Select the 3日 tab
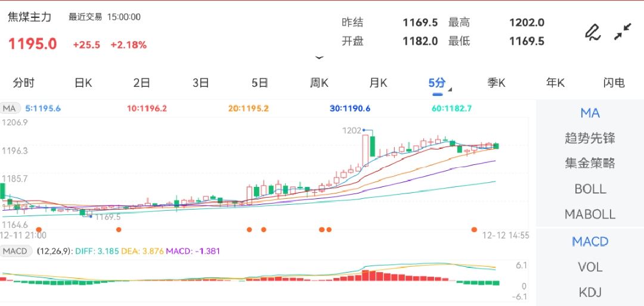The width and height of the screenshot is (644, 306). 201,83
